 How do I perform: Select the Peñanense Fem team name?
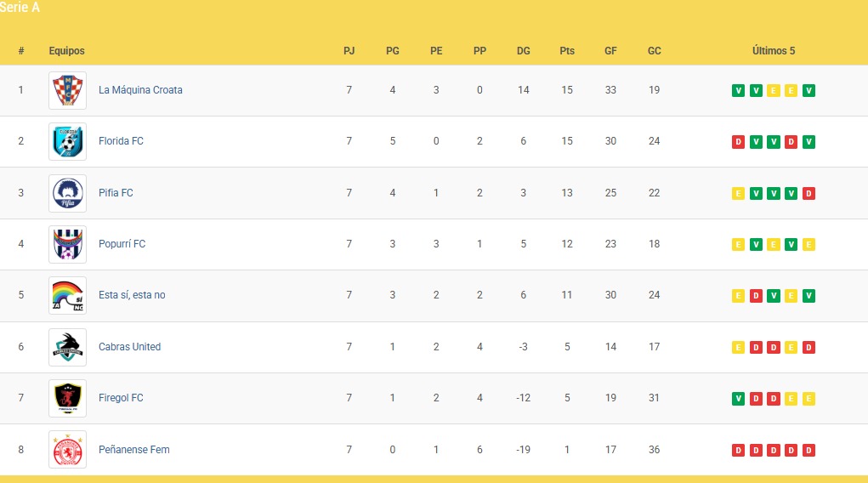133,450
